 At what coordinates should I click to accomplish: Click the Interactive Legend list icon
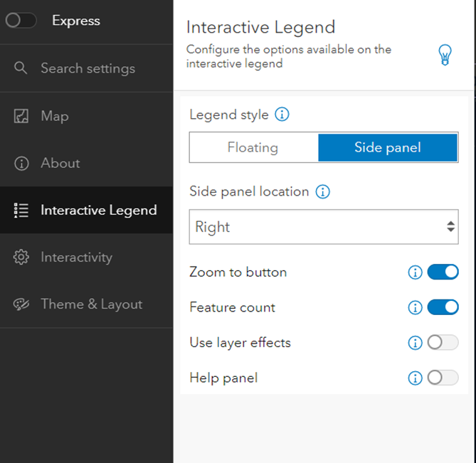[x=21, y=211]
